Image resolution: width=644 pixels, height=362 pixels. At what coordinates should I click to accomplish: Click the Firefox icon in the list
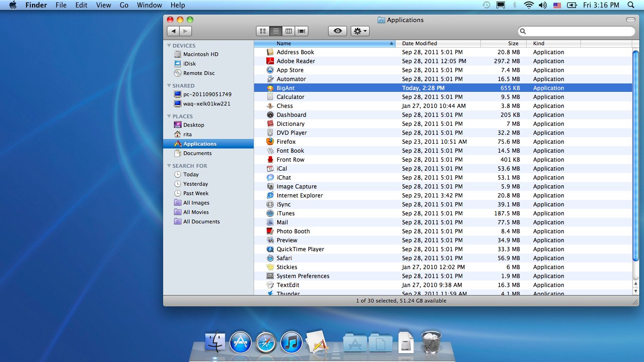pyautogui.click(x=270, y=142)
